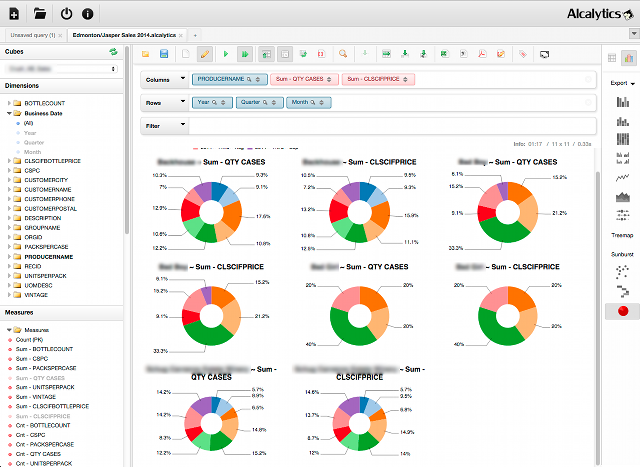Select the Cnt - CSPC measure
The width and height of the screenshot is (640, 467).
(x=30, y=435)
